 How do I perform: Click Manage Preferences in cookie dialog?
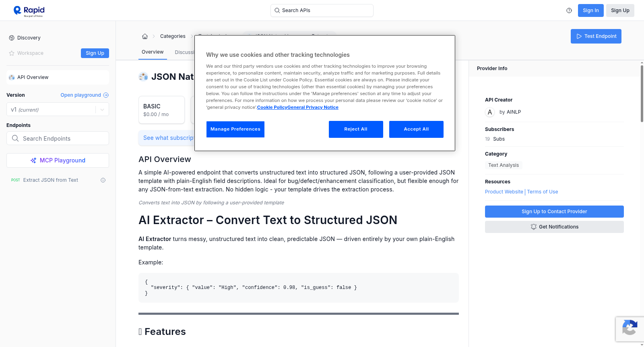click(235, 129)
